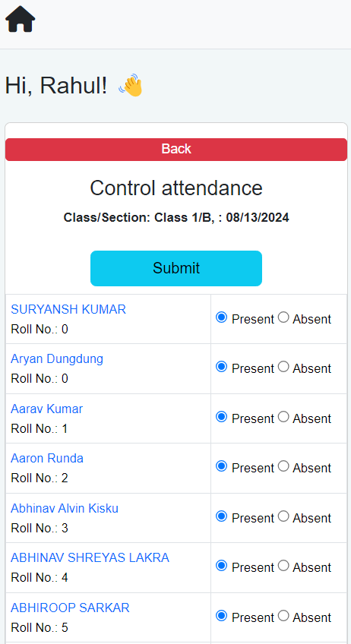Open Aryan Dungdung student profile
The width and height of the screenshot is (351, 644).
click(x=57, y=359)
